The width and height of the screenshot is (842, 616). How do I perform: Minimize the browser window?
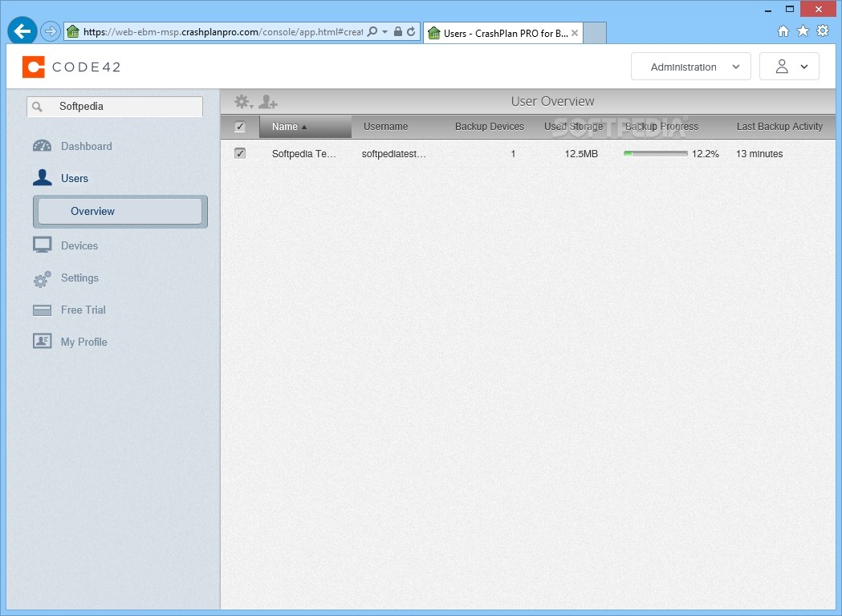pos(768,9)
